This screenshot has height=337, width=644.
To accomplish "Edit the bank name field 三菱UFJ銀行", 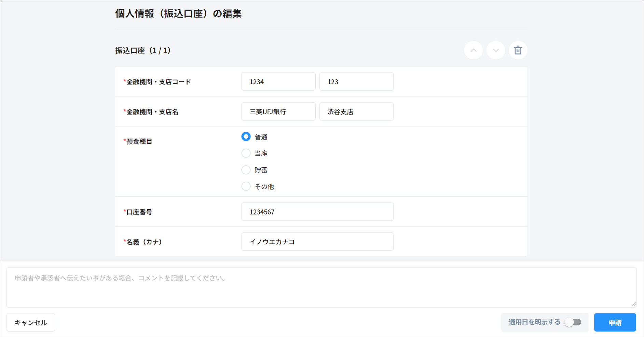I will pos(278,112).
